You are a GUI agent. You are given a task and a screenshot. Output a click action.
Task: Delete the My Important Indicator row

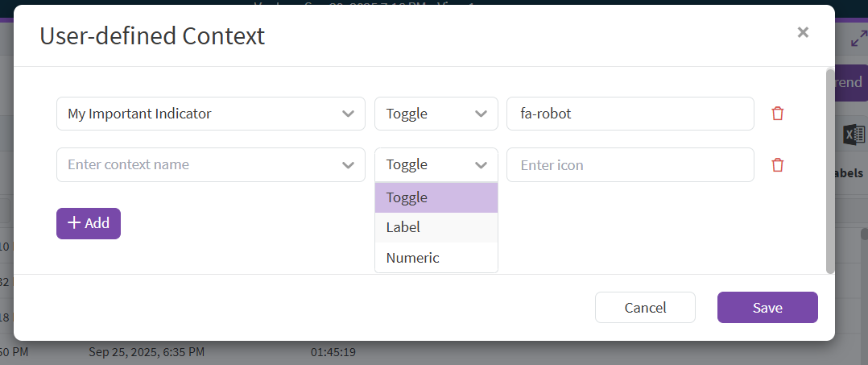pos(777,114)
